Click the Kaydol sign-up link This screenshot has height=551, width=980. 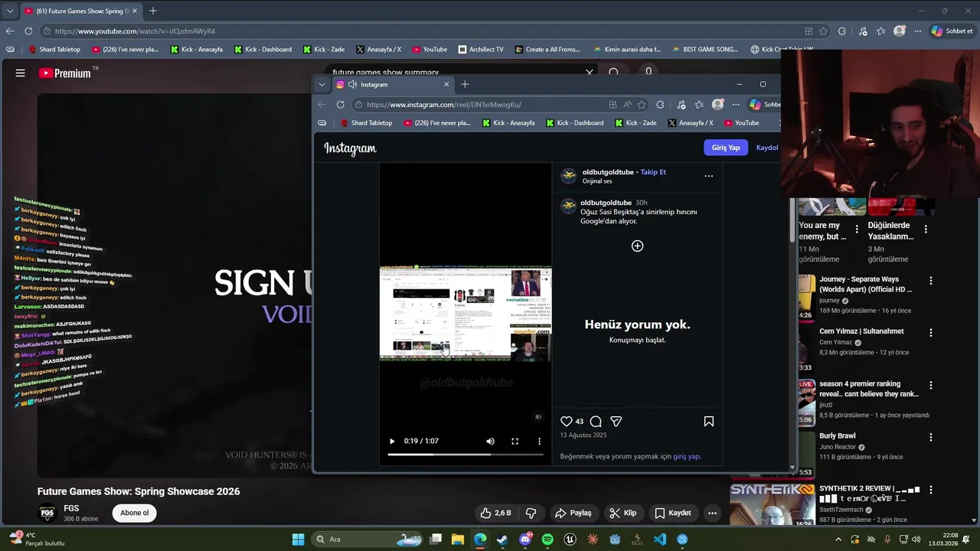pos(767,148)
